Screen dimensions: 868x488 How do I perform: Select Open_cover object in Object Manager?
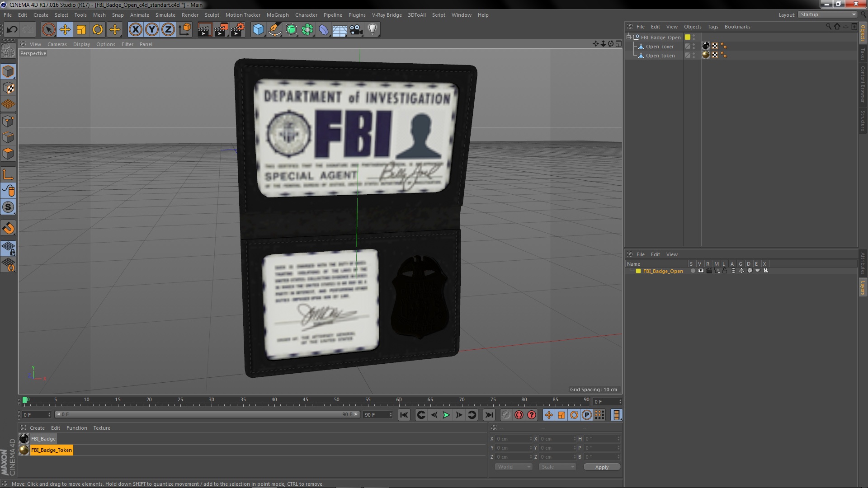click(660, 47)
